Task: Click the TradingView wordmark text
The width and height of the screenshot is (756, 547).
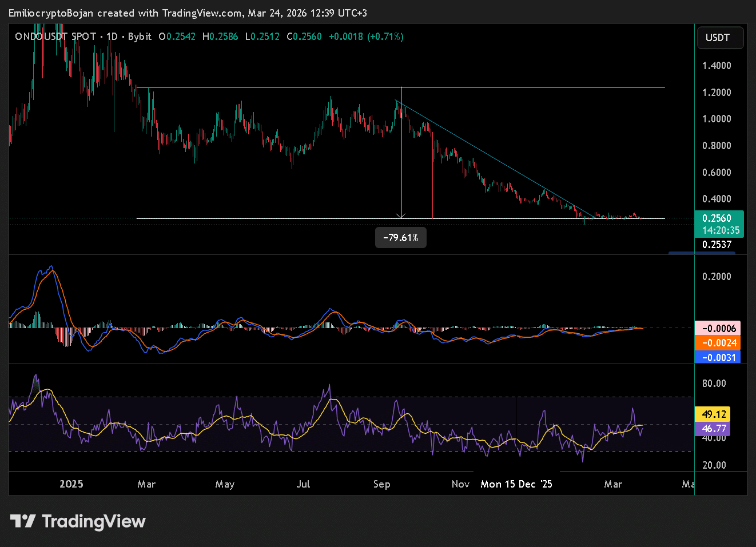Action: tap(94, 521)
